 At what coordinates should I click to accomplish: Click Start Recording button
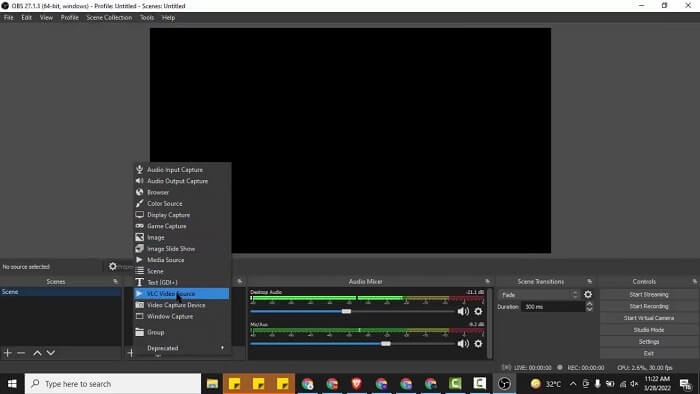[x=649, y=306]
